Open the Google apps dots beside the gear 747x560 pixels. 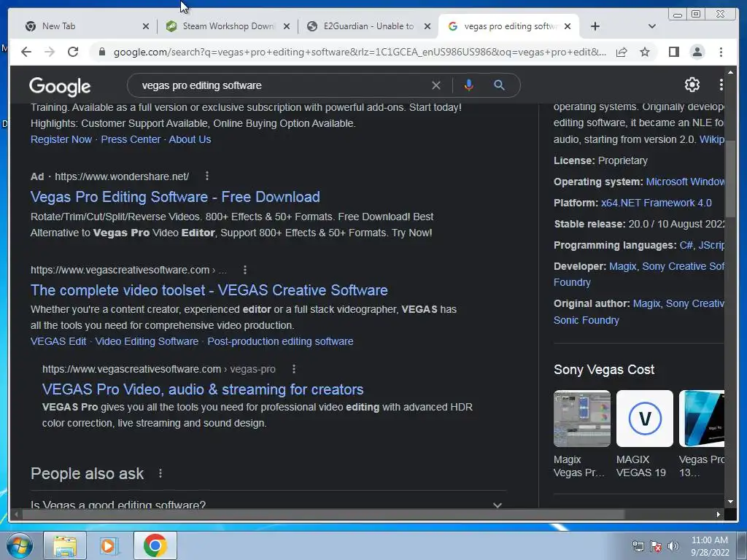click(x=721, y=85)
